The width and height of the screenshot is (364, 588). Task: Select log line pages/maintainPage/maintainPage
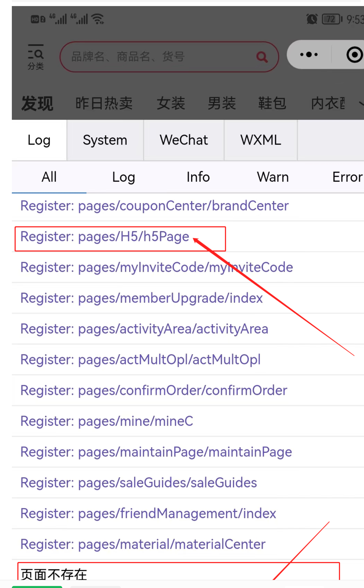click(x=188, y=452)
